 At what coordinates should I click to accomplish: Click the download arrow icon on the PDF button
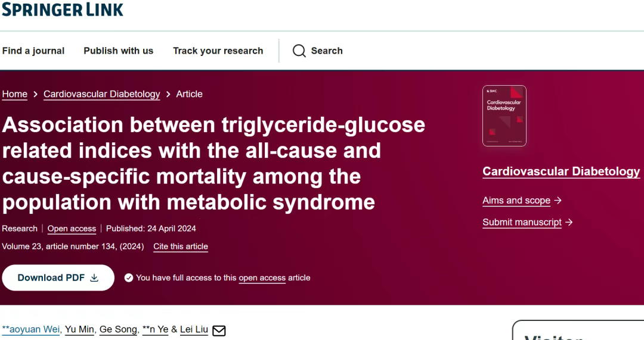coord(94,278)
